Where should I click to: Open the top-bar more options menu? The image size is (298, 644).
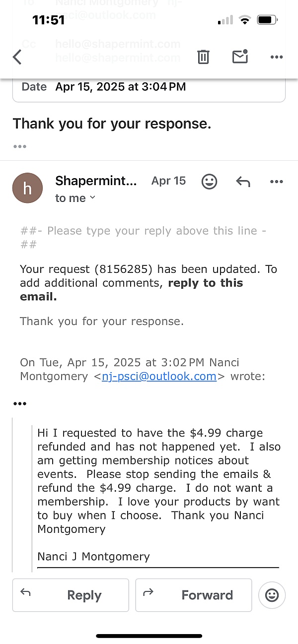click(277, 57)
